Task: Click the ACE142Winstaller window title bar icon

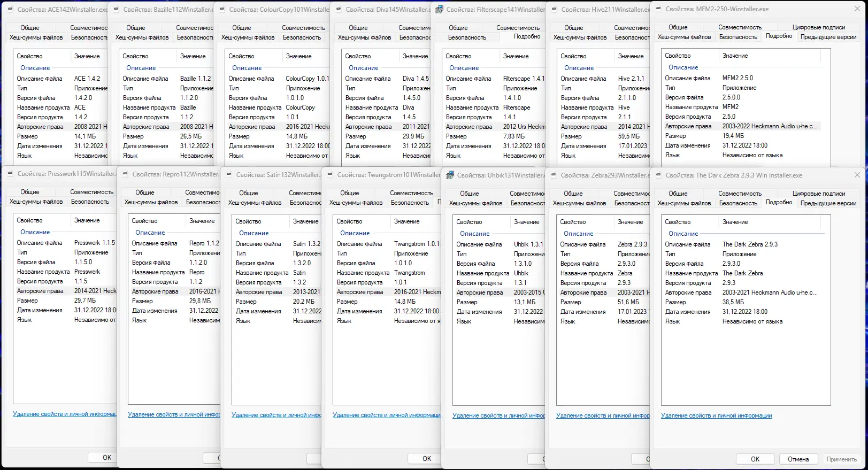Action: coord(10,10)
